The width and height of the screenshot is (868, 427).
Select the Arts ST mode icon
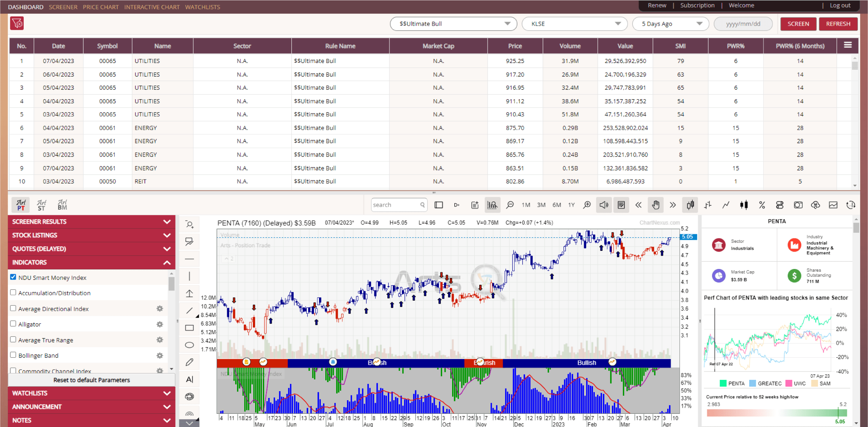(42, 205)
